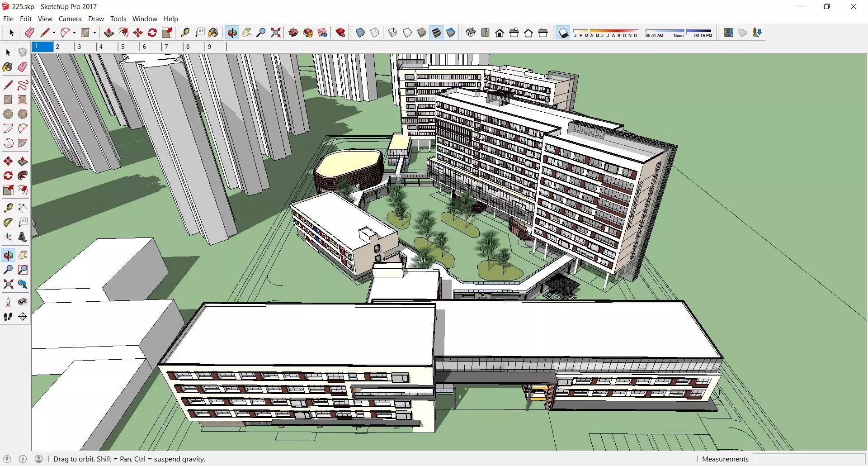Activate the Look Around eye tool
This screenshot has height=466, width=868.
pyautogui.click(x=23, y=302)
